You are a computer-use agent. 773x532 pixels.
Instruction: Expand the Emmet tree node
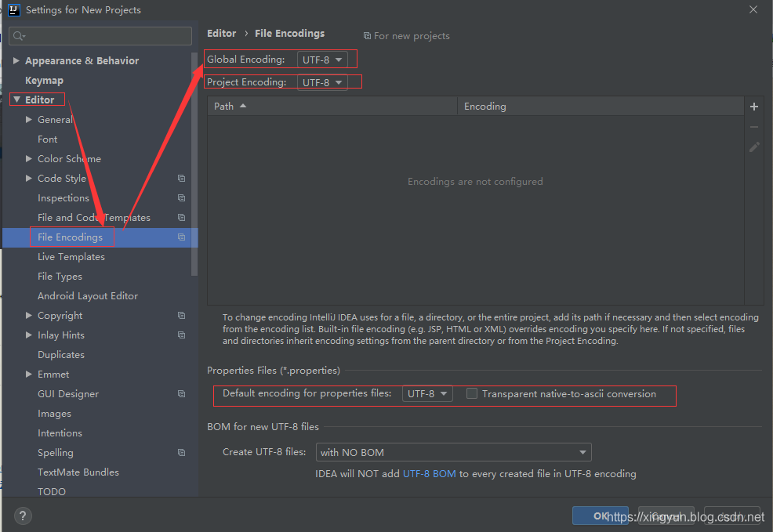28,375
